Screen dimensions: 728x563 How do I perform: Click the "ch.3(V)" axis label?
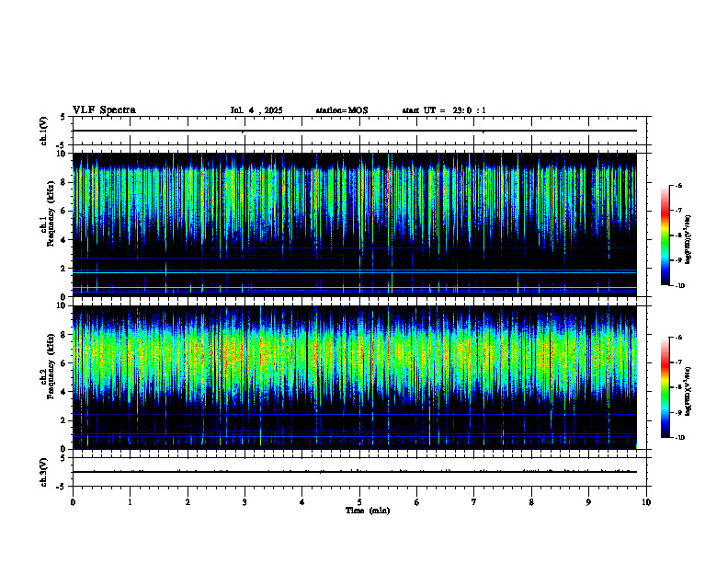pos(44,472)
